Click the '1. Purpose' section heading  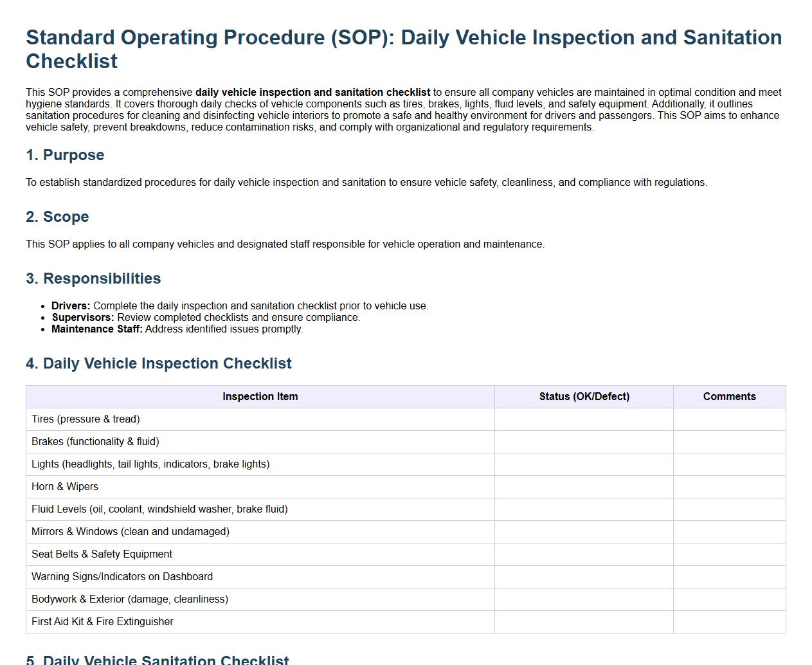(65, 155)
